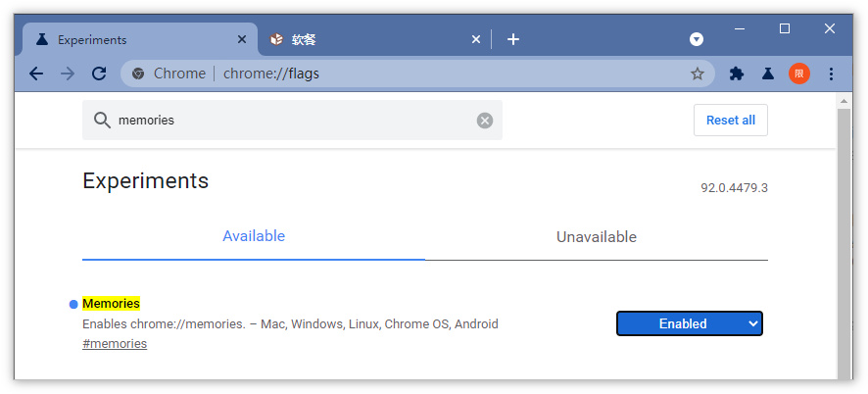This screenshot has width=868, height=394.
Task: Open Chrome's three-dot menu
Action: pyautogui.click(x=832, y=74)
